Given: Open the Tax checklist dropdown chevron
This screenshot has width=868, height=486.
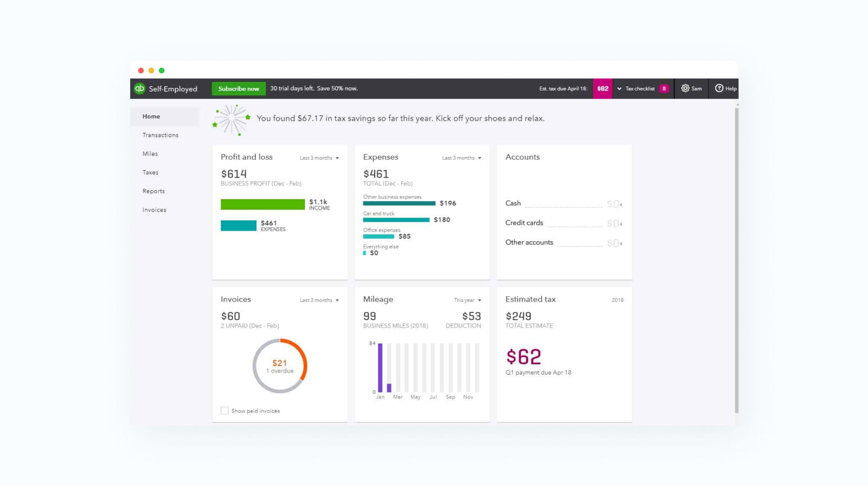Looking at the screenshot, I should 620,89.
